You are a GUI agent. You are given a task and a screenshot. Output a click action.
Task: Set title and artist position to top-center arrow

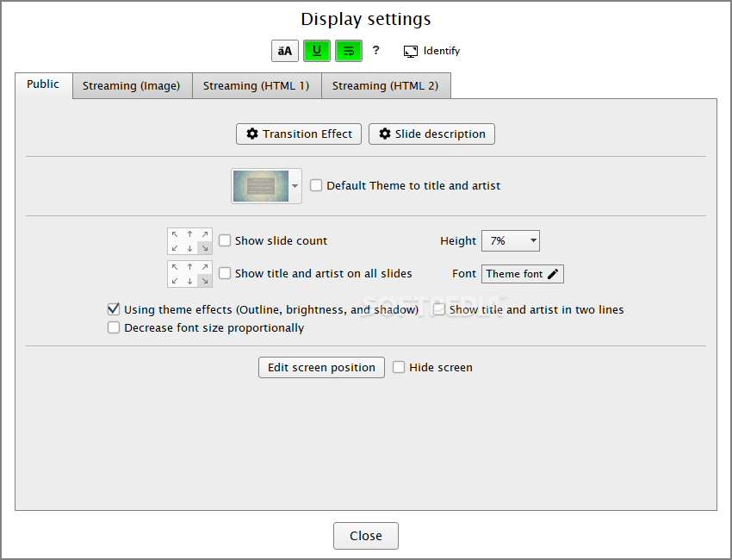(x=190, y=267)
